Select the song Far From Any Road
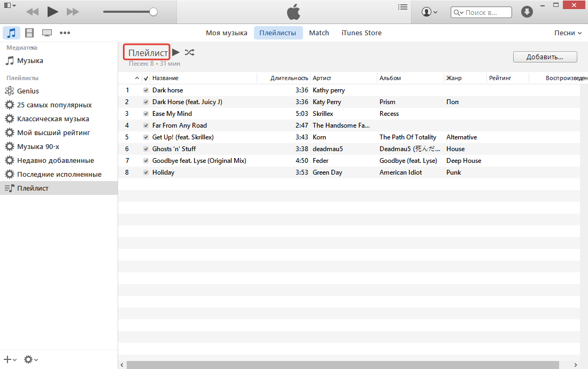Image resolution: width=588 pixels, height=369 pixels. coord(180,125)
